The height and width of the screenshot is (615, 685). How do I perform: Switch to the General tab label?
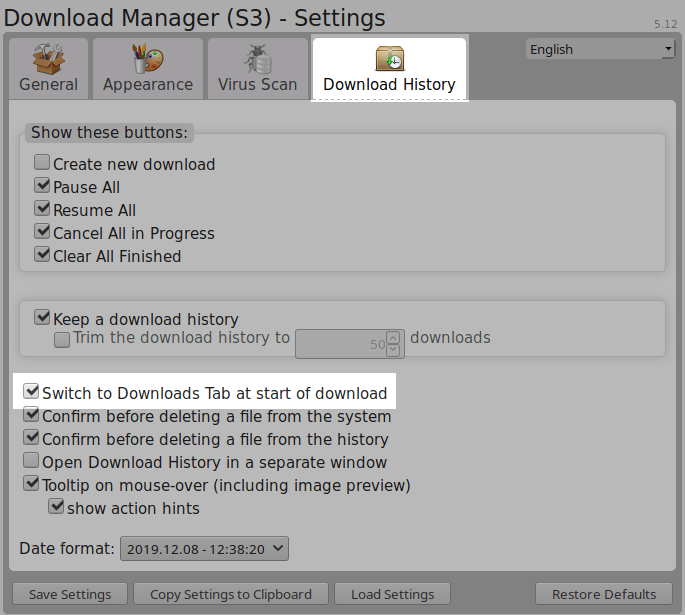point(48,84)
